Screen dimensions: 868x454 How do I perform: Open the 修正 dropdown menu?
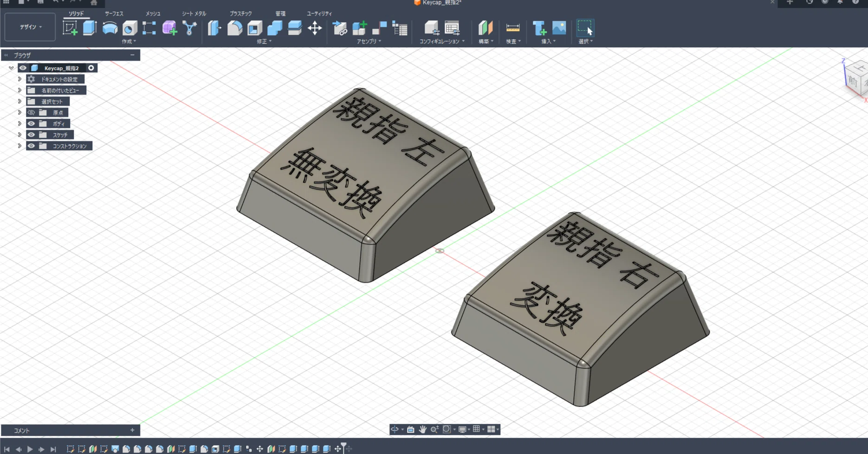click(264, 41)
